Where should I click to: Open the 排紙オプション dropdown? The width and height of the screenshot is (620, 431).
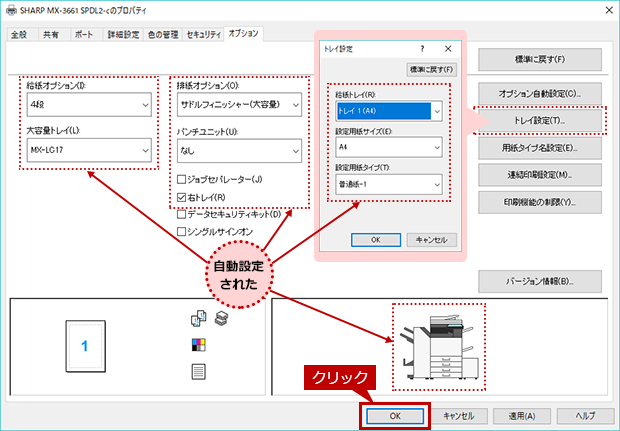(239, 105)
